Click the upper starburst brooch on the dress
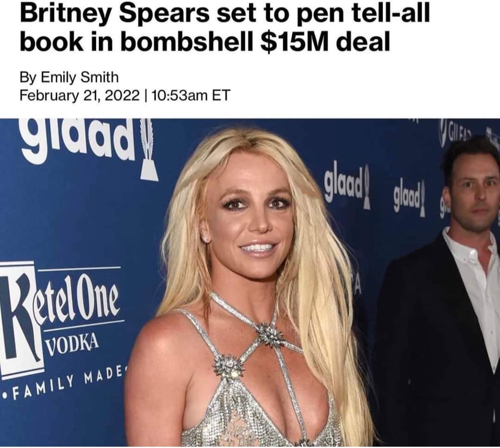The width and height of the screenshot is (500, 448). pyautogui.click(x=270, y=334)
